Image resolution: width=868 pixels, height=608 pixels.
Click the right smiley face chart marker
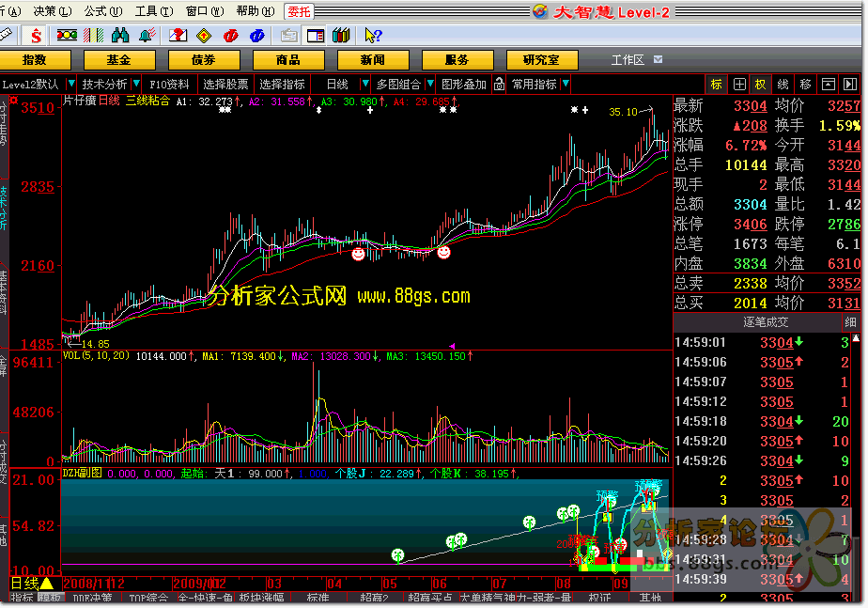point(443,253)
